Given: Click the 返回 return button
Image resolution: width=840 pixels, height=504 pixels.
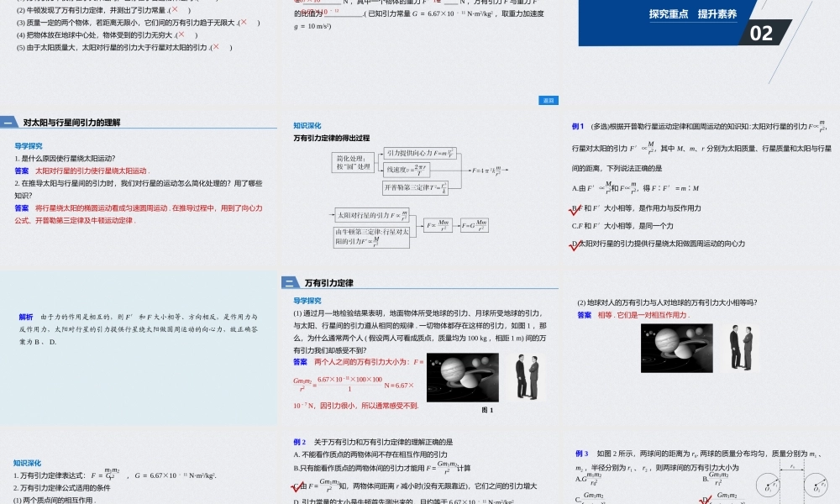Looking at the screenshot, I should pos(549,100).
